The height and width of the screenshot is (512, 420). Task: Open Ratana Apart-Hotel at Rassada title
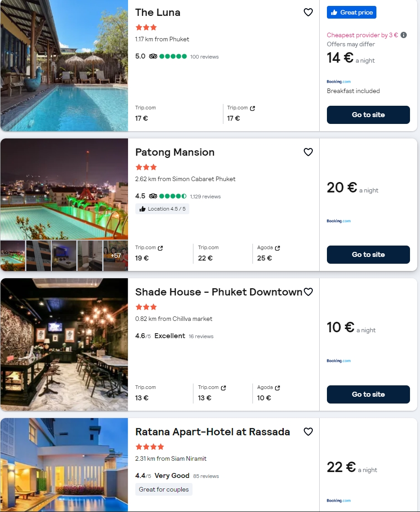pos(212,432)
